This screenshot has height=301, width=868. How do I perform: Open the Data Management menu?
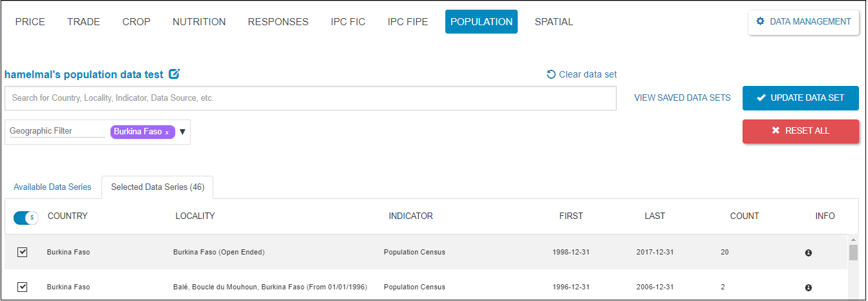pos(803,22)
